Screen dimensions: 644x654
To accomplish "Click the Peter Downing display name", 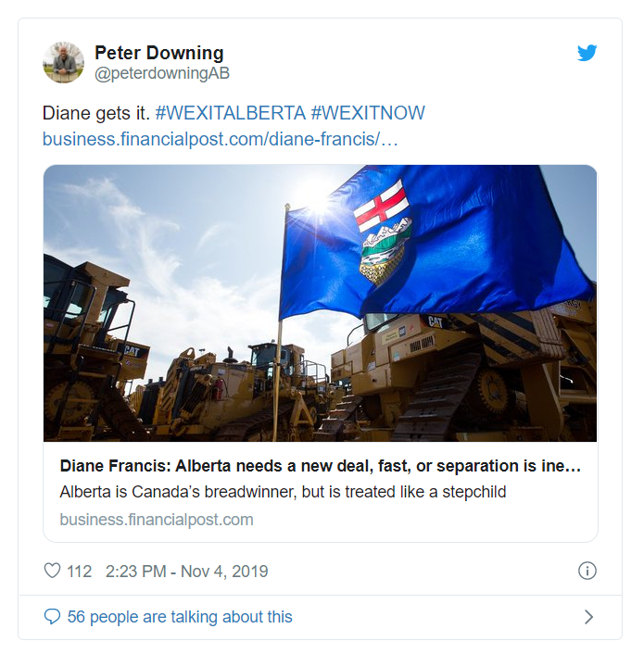I will point(158,53).
